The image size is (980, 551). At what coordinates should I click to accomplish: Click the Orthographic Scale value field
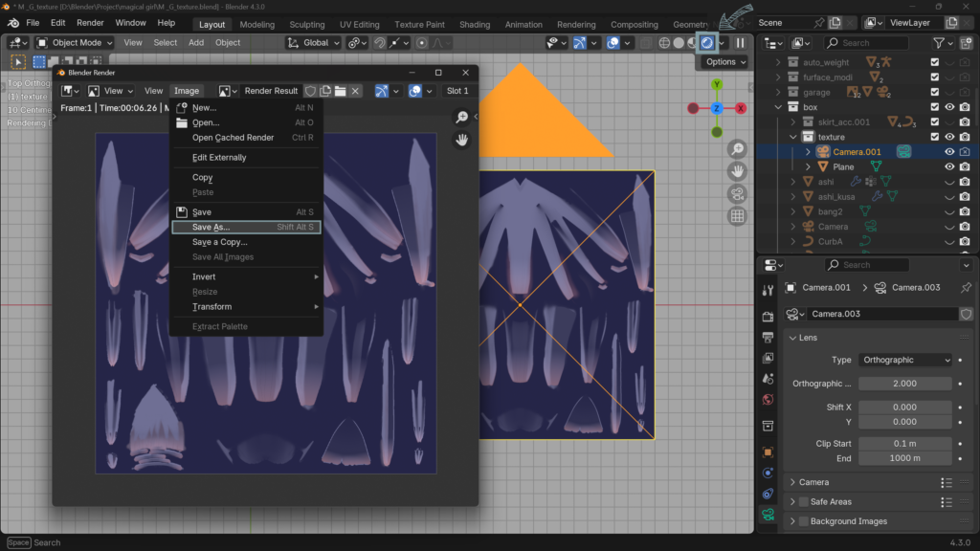(x=904, y=384)
